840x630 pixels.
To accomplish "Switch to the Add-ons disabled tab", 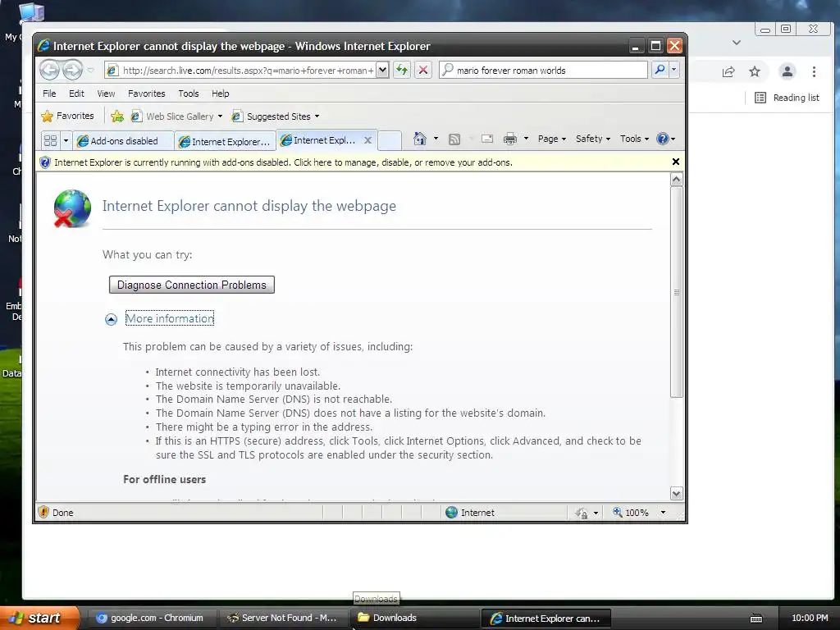I will [x=123, y=141].
